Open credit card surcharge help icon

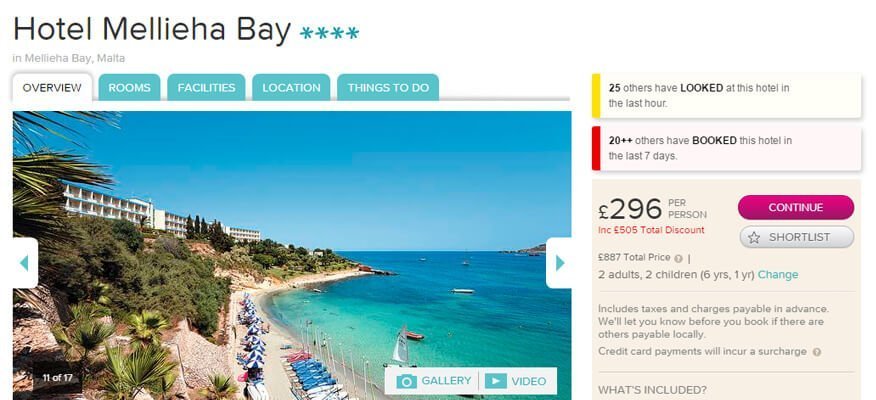[816, 352]
